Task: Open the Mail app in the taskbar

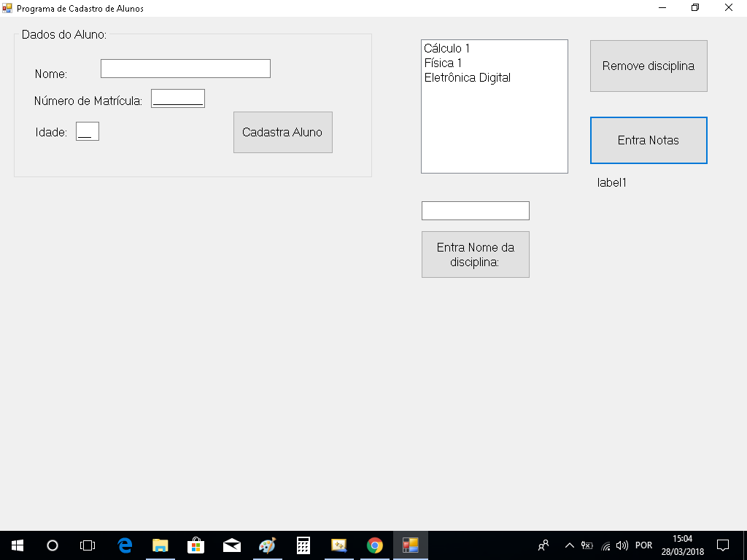Action: [x=232, y=545]
